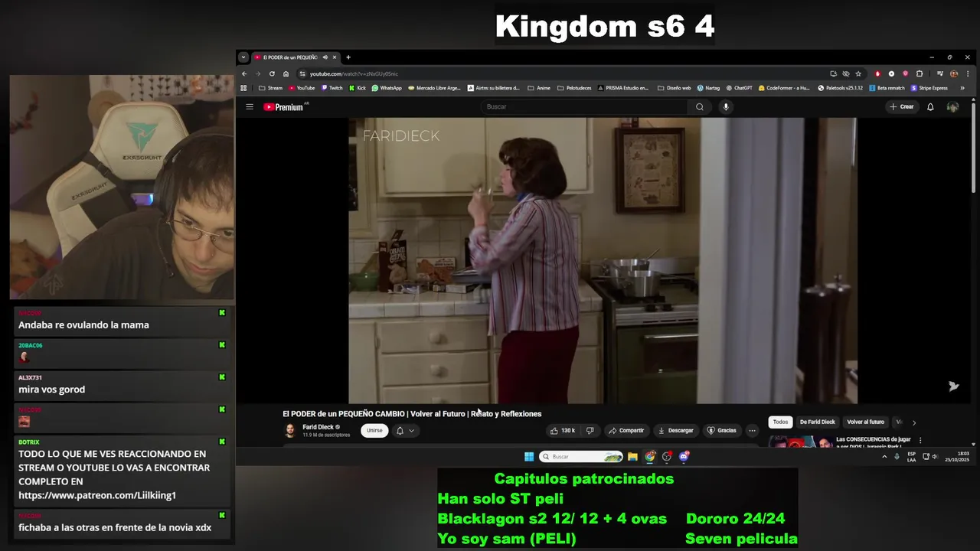Viewport: 980px width, 551px height.
Task: Open the WhatsApp bookmark
Action: 387,88
